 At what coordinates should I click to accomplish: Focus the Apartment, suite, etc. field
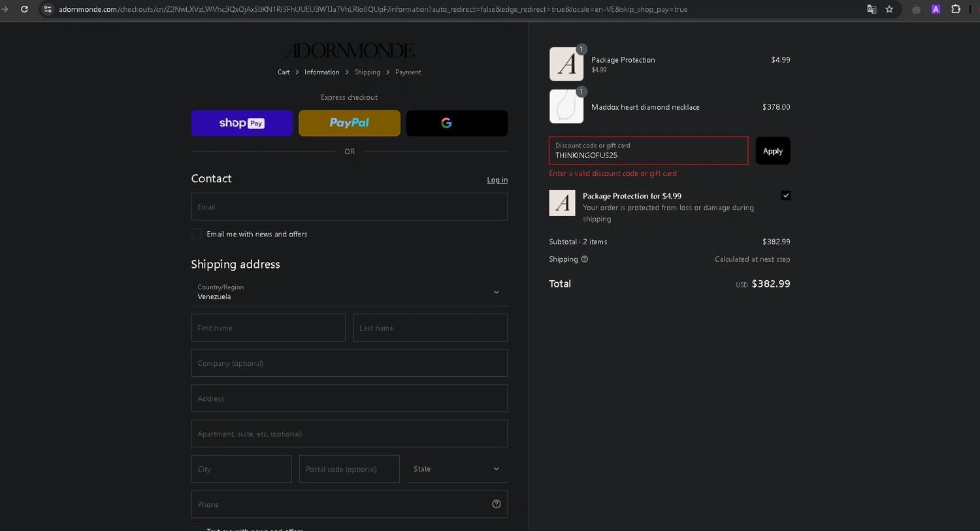350,434
